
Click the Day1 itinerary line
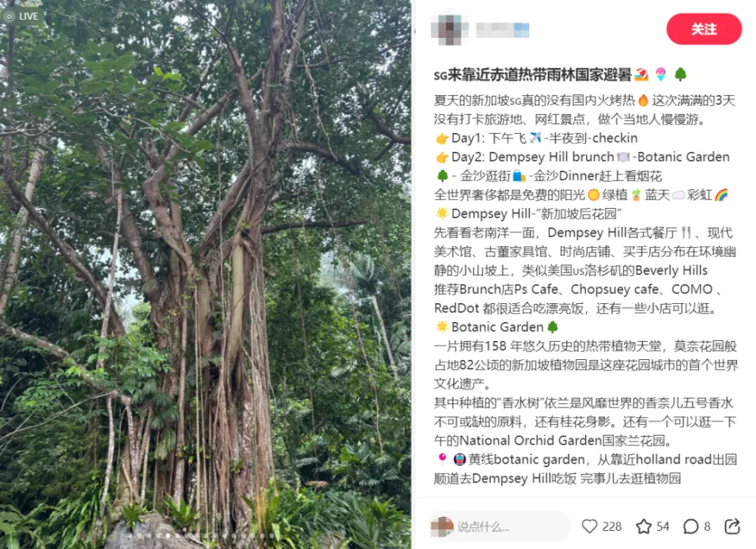(536, 138)
